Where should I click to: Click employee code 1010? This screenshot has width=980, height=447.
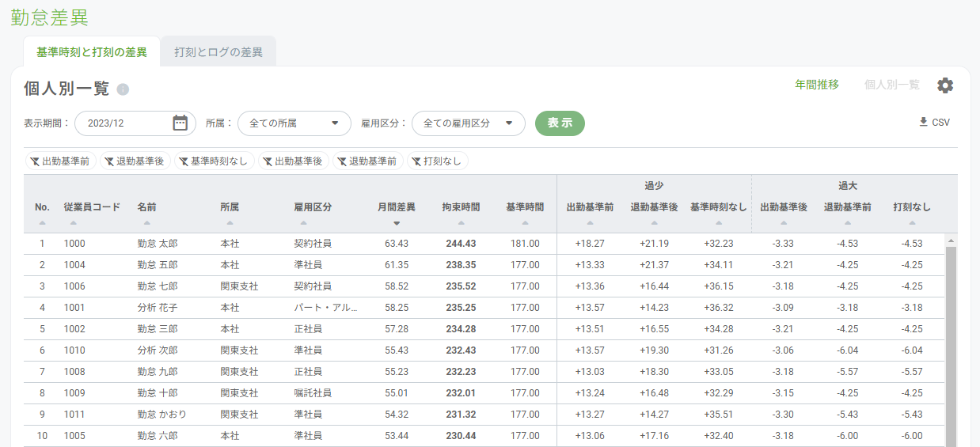tap(74, 350)
